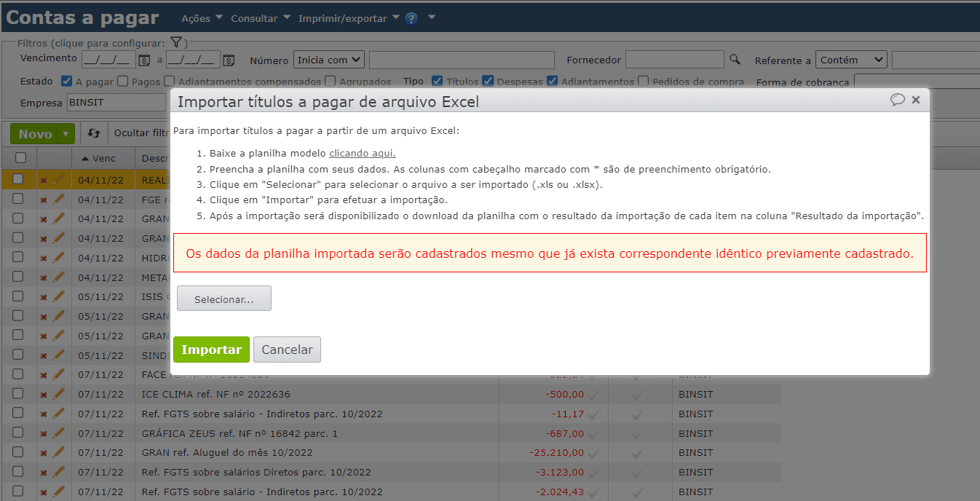Image resolution: width=980 pixels, height=501 pixels.
Task: Click the amount -3.123,00
Action: tap(560, 473)
